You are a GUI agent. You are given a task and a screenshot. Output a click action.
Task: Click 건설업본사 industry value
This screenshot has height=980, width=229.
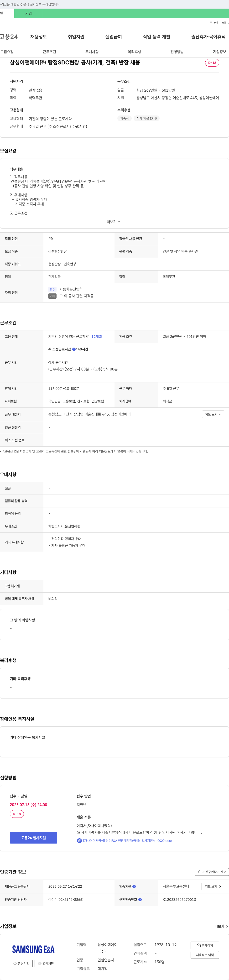pos(106,960)
